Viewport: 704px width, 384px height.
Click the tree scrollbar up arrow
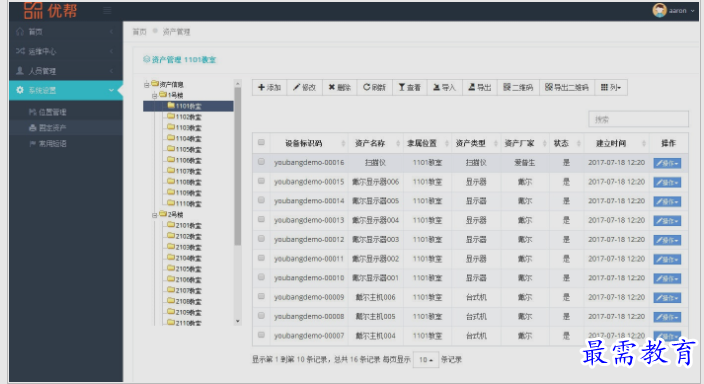[238, 84]
